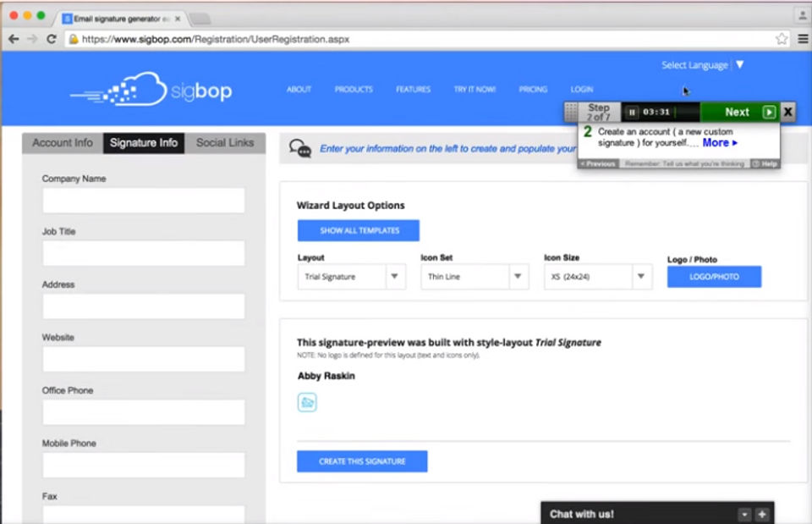This screenshot has width=812, height=524.
Task: Open the Chrome profile icon
Action: [802, 14]
